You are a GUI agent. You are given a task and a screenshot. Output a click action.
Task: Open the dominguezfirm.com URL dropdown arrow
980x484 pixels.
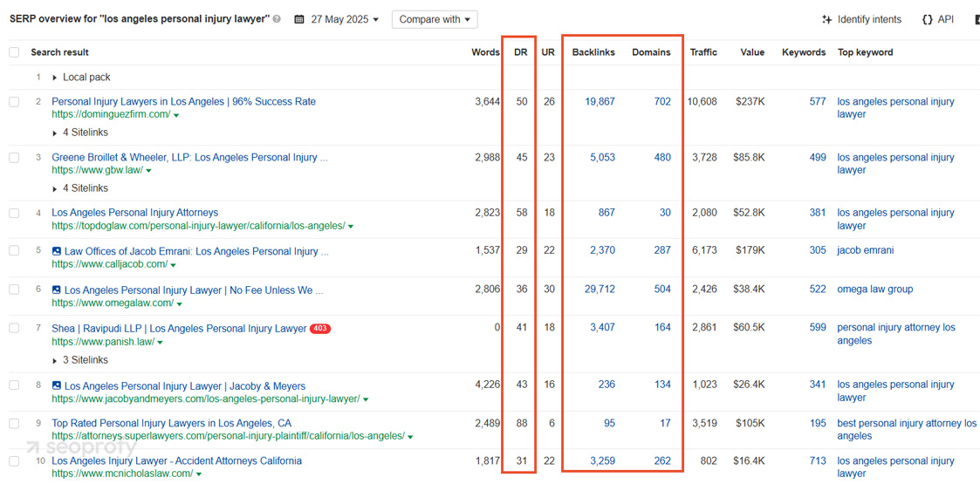point(177,115)
